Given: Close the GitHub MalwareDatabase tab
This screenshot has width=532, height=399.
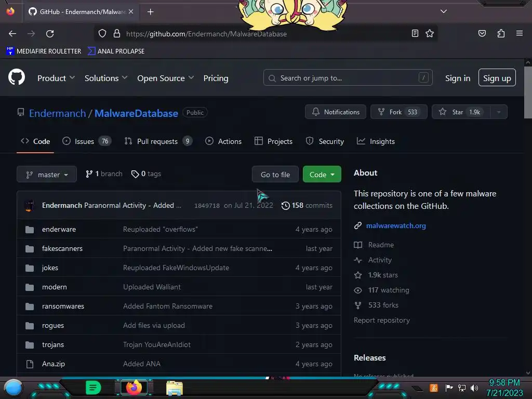Looking at the screenshot, I should click(131, 11).
